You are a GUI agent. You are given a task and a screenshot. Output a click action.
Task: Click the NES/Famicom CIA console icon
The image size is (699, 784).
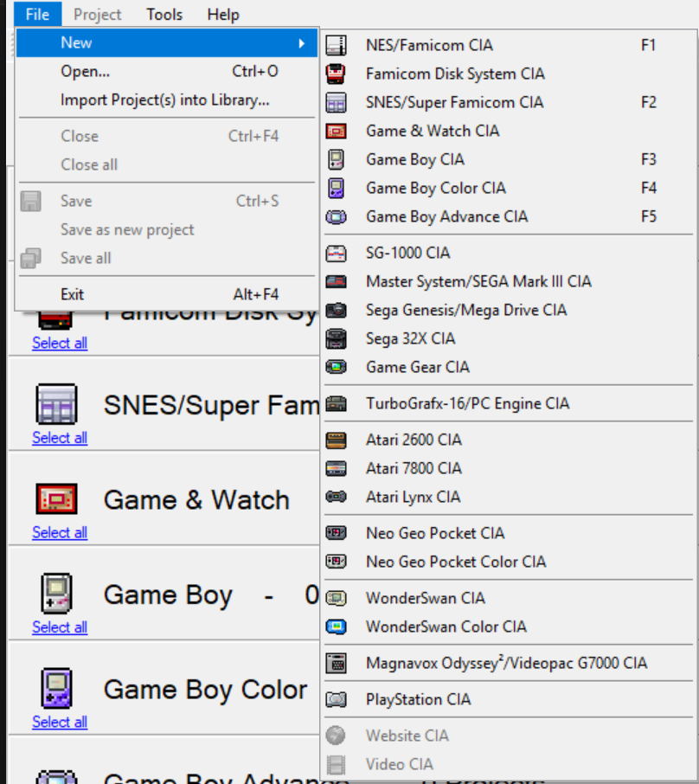[336, 45]
